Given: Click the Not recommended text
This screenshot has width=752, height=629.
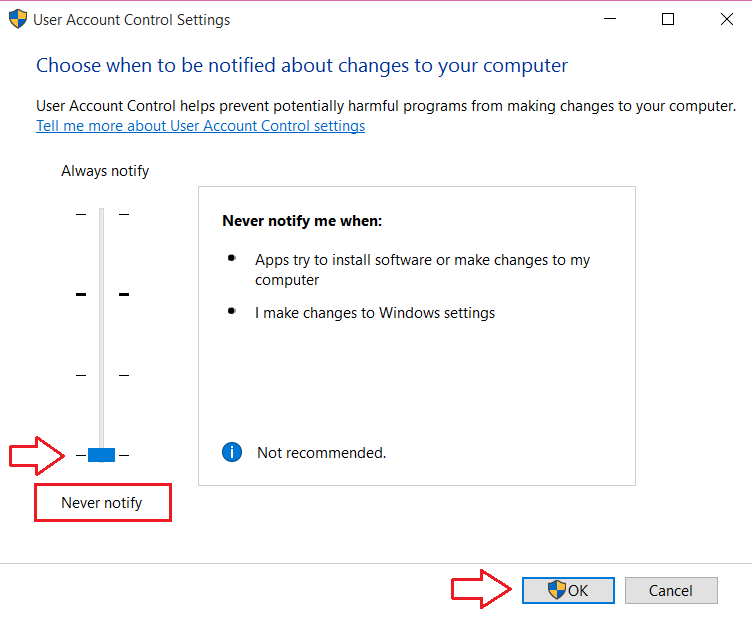Looking at the screenshot, I should tap(321, 453).
